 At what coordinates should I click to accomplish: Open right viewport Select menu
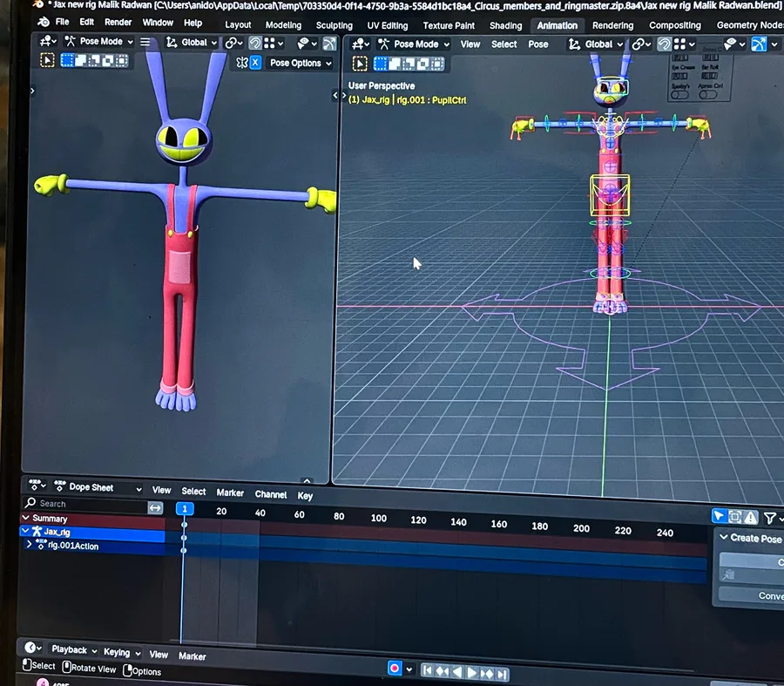coord(504,44)
